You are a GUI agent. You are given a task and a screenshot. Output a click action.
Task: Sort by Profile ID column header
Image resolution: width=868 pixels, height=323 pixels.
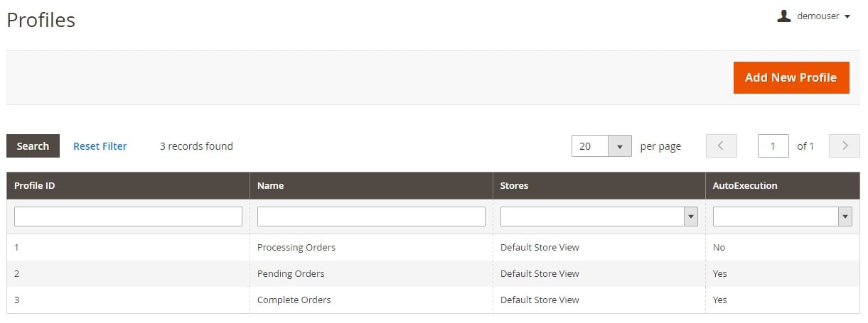(35, 185)
